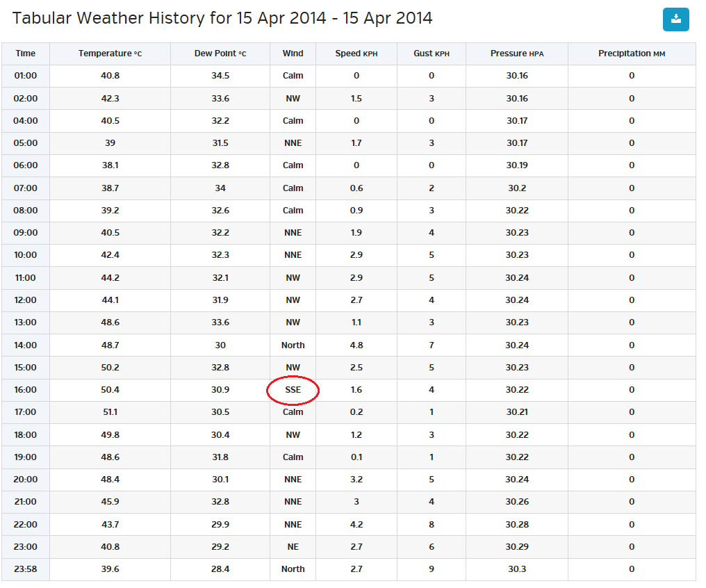
Task: Click the circled SSE wind cell
Action: click(293, 390)
